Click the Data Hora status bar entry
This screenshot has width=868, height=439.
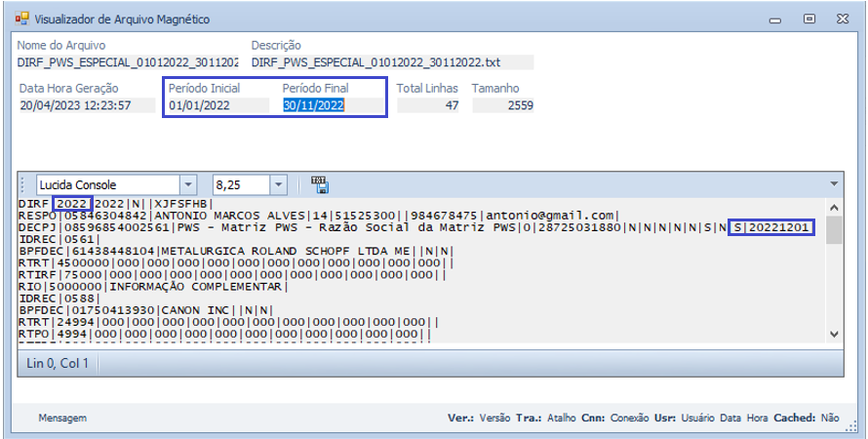744,418
